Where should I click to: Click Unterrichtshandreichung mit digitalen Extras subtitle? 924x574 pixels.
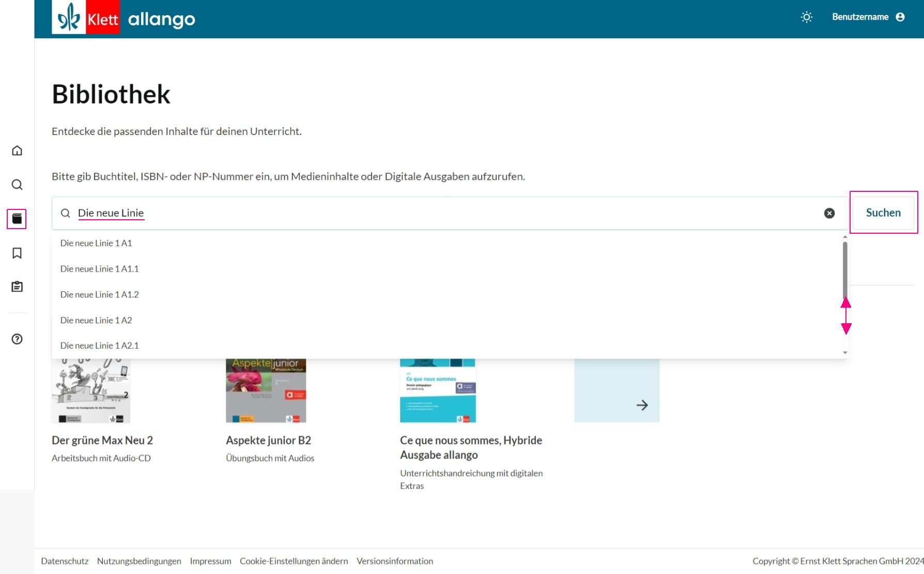471,479
